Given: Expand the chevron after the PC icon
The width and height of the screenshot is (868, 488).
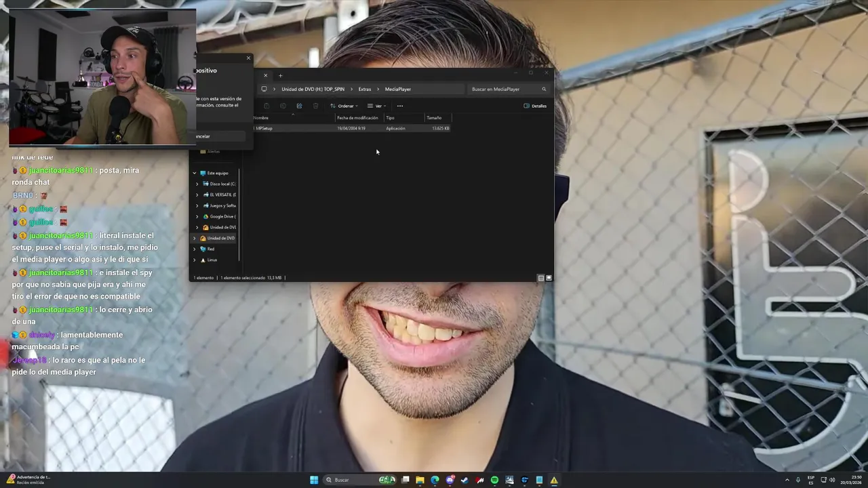Looking at the screenshot, I should coord(274,89).
